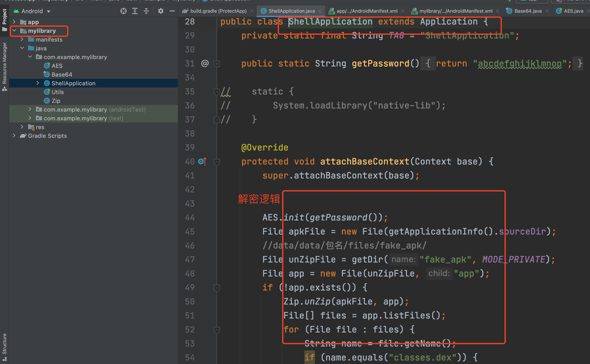Expand the ShellApplication class node
The width and height of the screenshot is (590, 364).
pyautogui.click(x=38, y=83)
